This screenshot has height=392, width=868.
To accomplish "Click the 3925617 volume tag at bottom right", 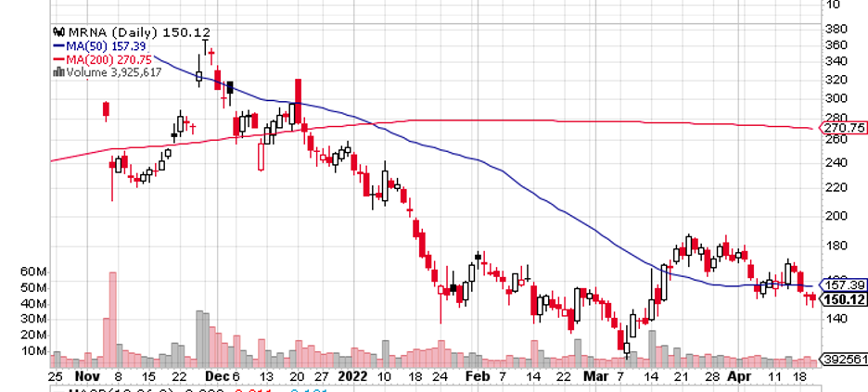I will 844,359.
